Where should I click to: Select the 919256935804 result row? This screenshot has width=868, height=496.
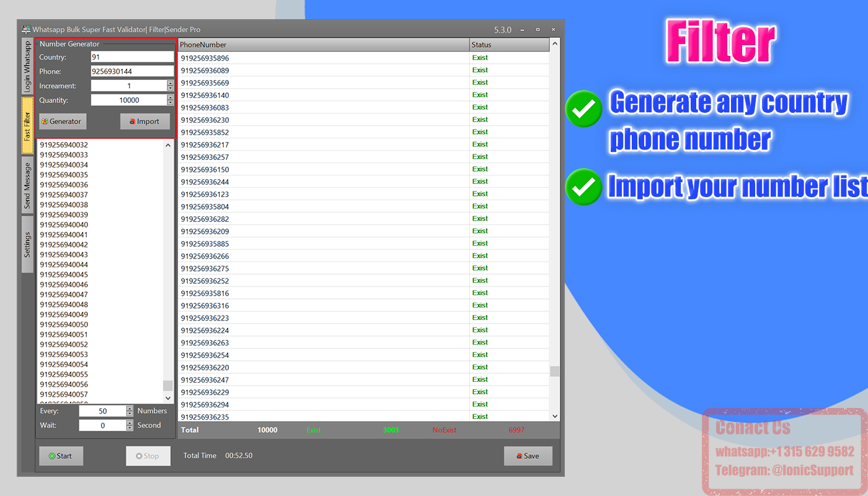363,206
